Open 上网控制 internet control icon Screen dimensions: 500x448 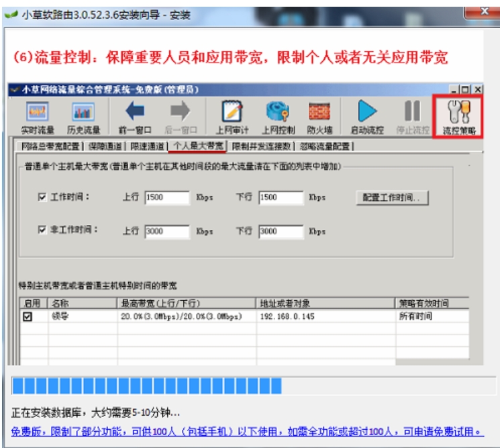278,117
